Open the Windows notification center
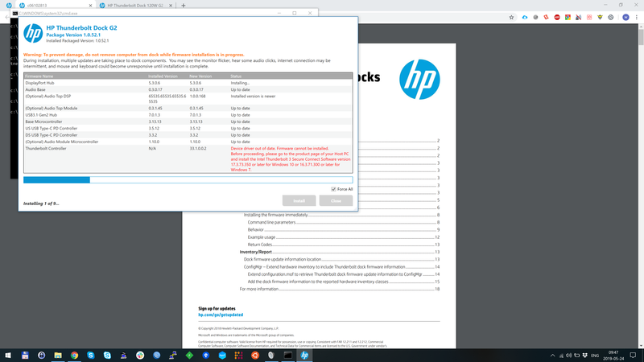This screenshot has height=362, width=644. (633, 356)
